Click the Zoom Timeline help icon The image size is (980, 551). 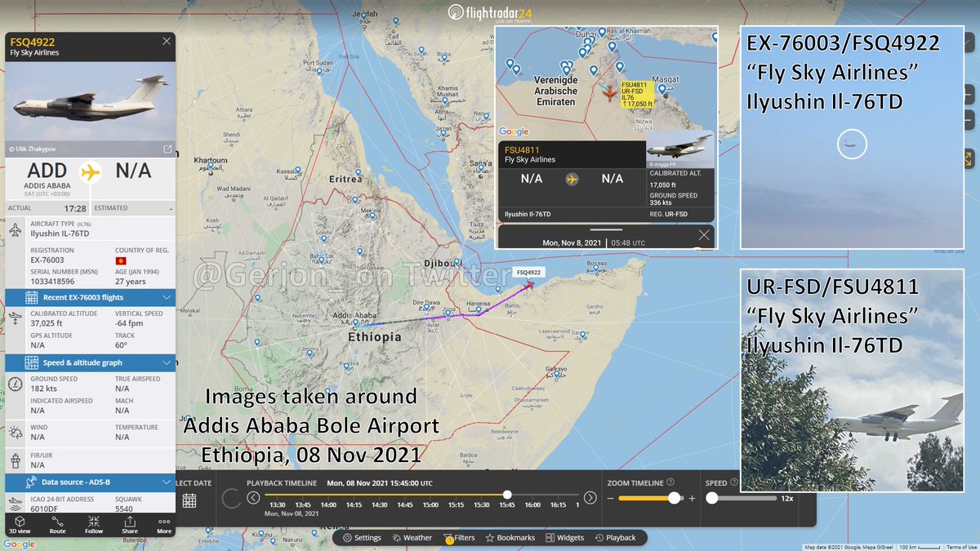(670, 482)
